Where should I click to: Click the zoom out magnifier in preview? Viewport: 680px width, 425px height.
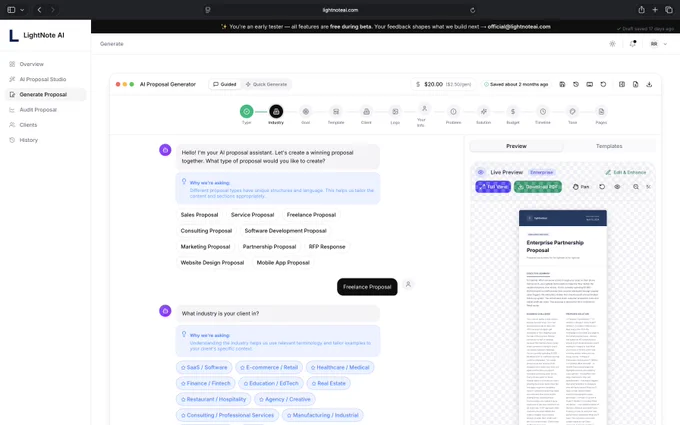pyautogui.click(x=636, y=186)
